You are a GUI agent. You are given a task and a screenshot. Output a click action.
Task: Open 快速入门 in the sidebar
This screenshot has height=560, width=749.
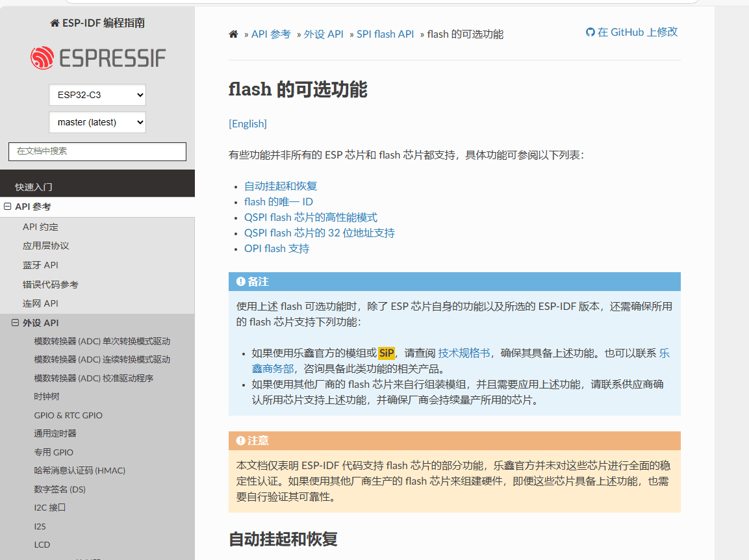pos(34,187)
